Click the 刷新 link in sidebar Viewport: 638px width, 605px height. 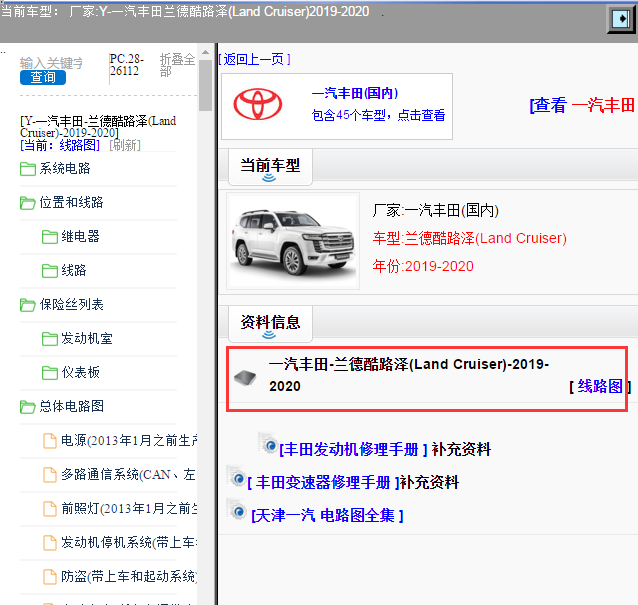click(x=125, y=145)
